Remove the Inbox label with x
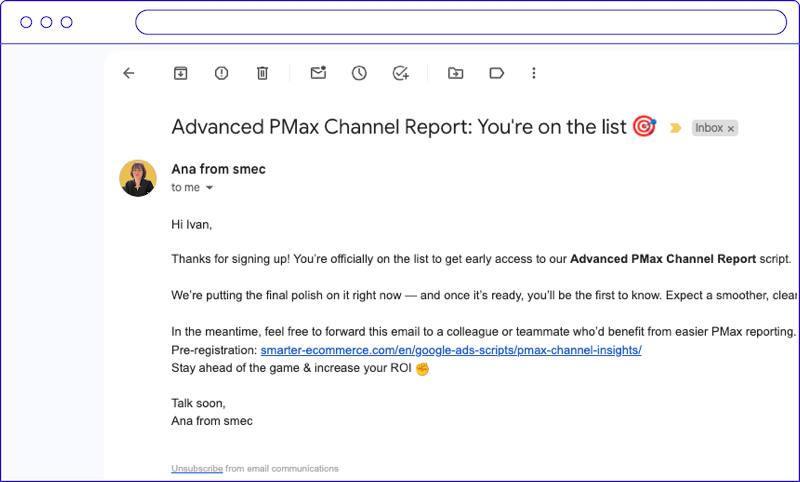Viewport: 800px width, 482px height. (731, 129)
